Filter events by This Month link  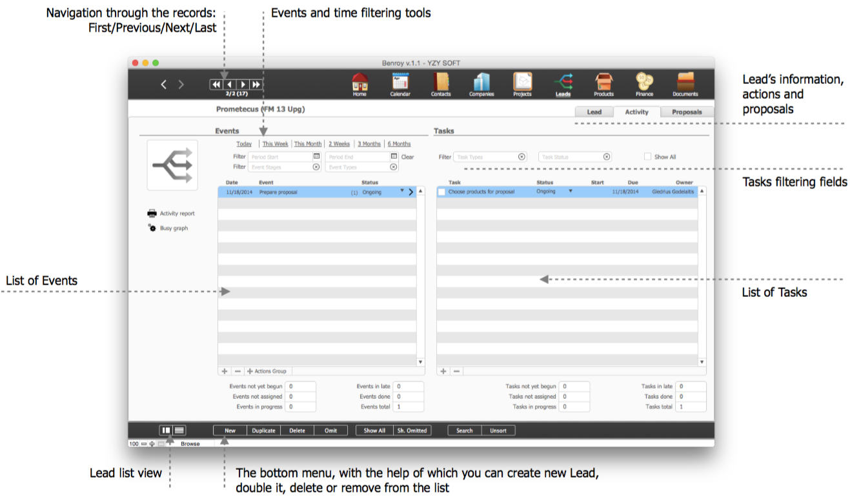(308, 144)
